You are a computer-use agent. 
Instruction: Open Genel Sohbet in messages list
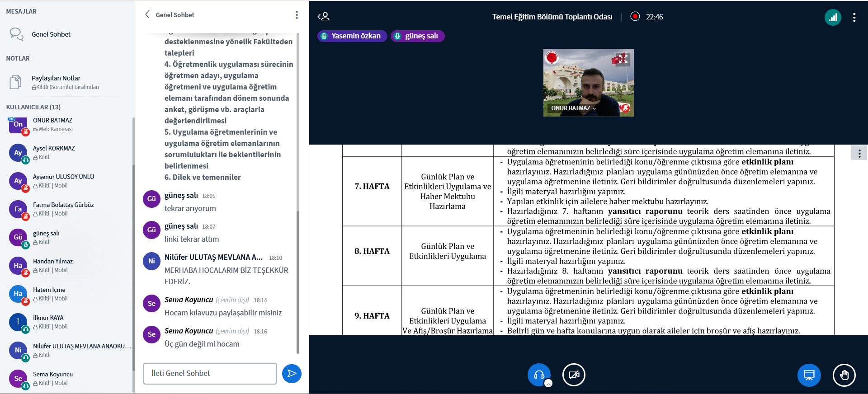pos(51,34)
